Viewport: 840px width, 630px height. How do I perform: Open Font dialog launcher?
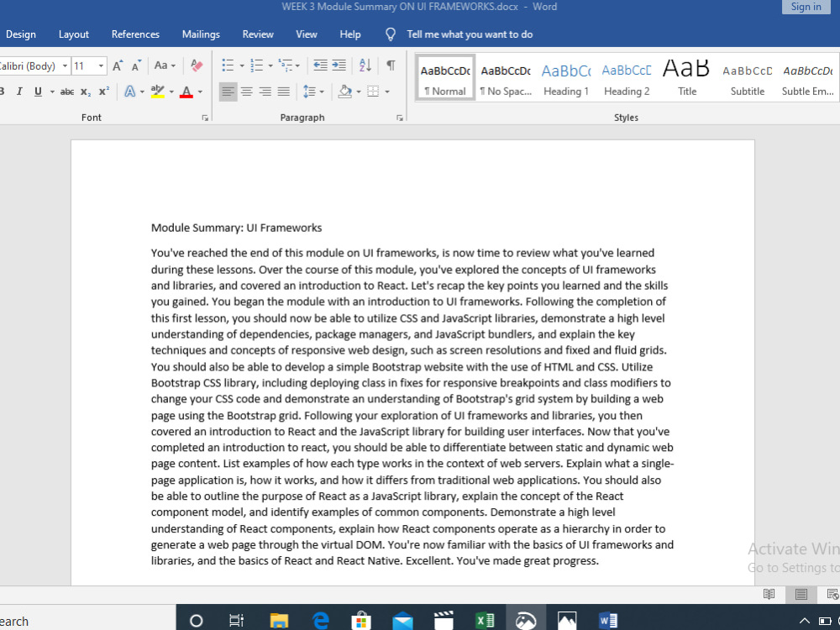pyautogui.click(x=205, y=118)
